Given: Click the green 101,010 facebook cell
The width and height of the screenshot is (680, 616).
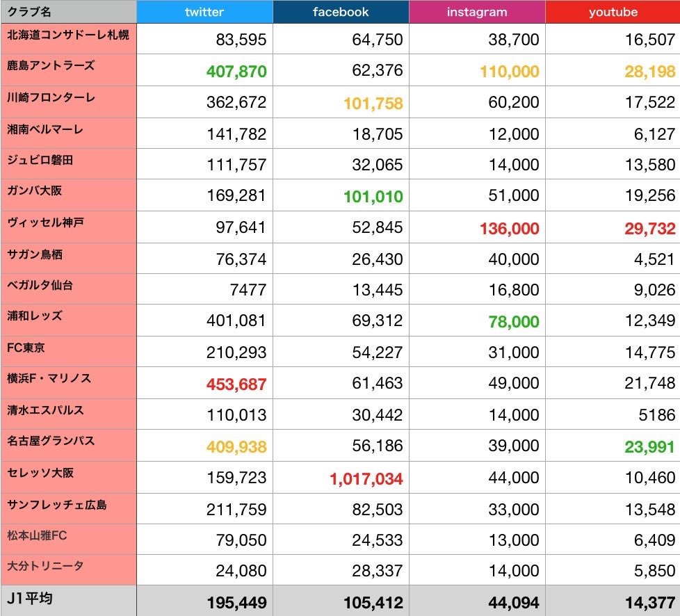Looking at the screenshot, I should [x=373, y=197].
